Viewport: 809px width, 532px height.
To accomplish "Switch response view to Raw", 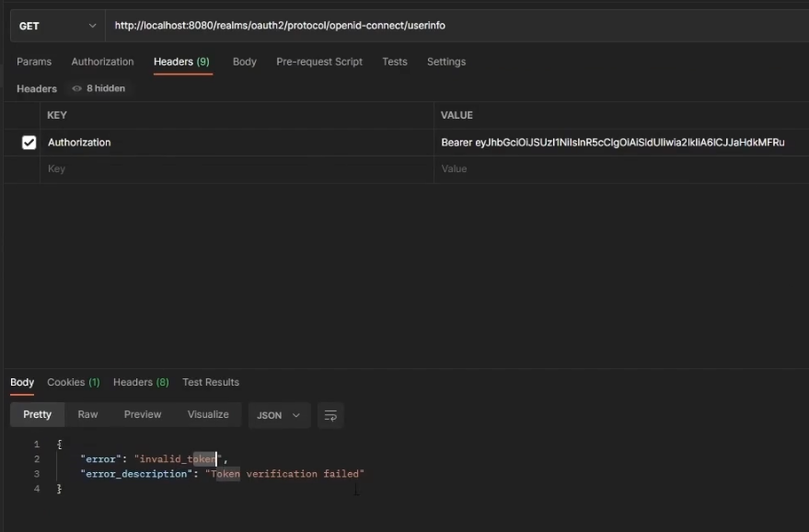I will point(87,414).
